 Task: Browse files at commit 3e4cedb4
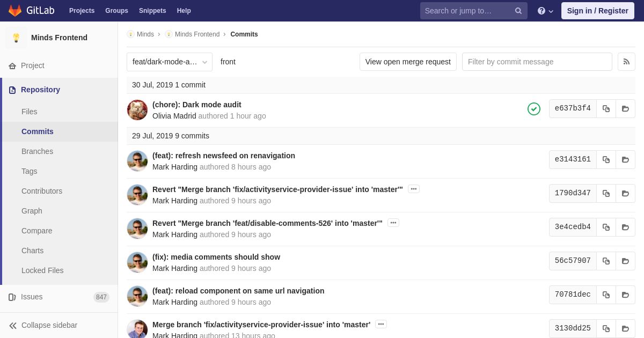coord(625,227)
